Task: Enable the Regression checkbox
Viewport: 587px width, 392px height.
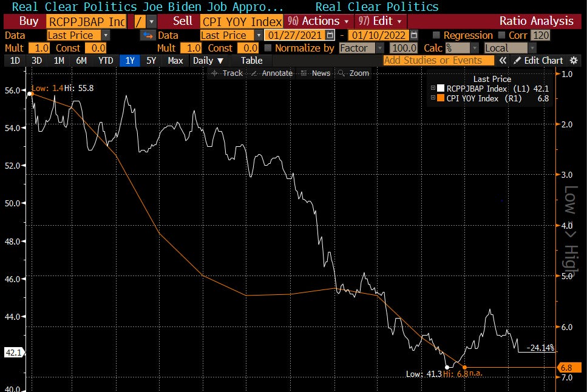Action: click(x=436, y=35)
